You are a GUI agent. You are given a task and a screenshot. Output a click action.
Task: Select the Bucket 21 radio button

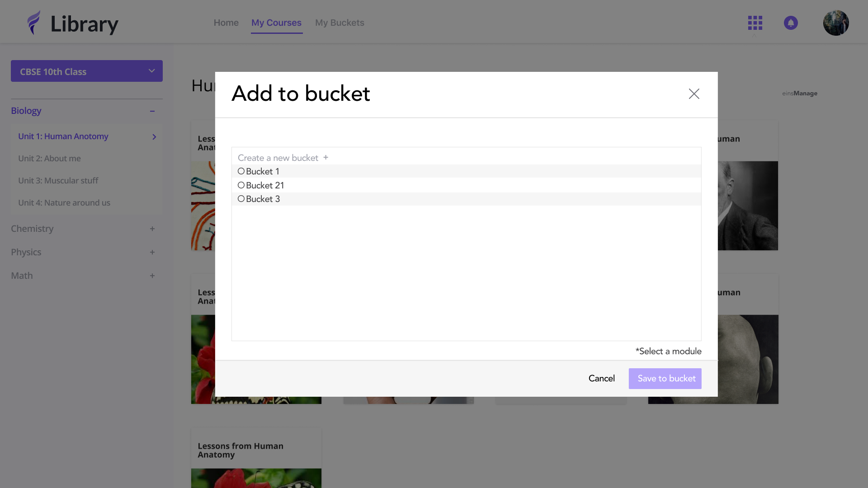coord(241,185)
